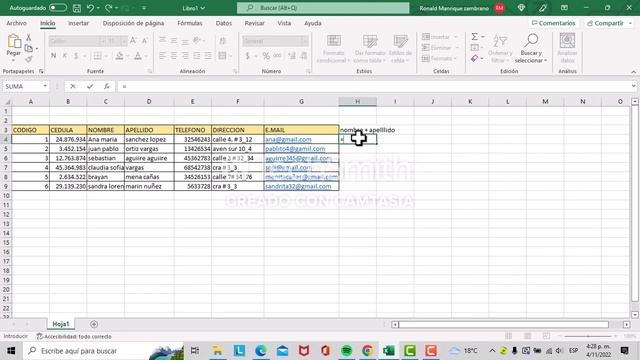Click the zoom slider in status bar
This screenshot has height=360, width=640.
pos(588,336)
